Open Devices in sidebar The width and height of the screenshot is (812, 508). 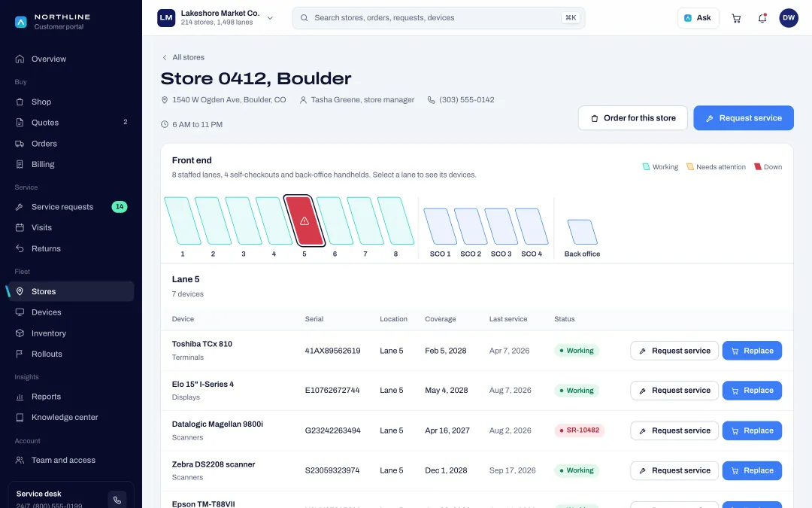71,312
